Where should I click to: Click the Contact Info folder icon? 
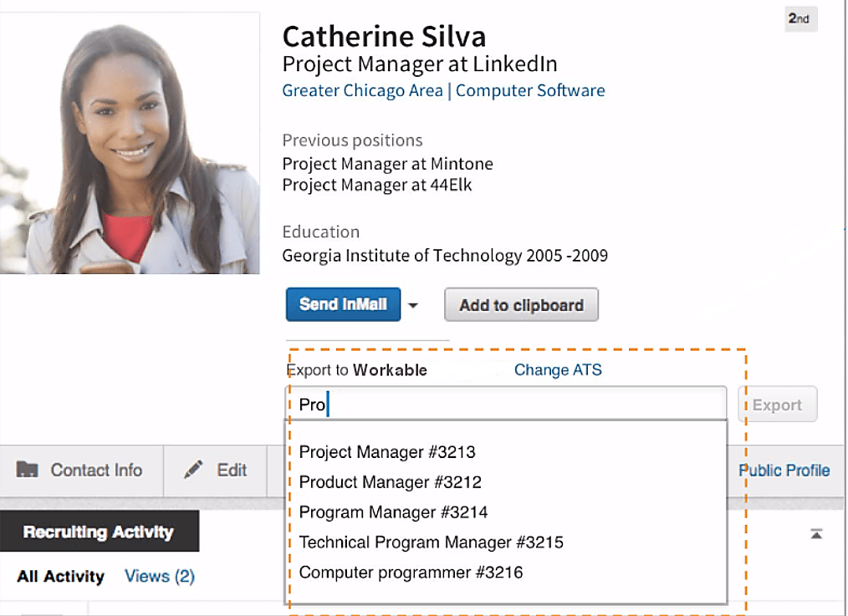tap(27, 470)
